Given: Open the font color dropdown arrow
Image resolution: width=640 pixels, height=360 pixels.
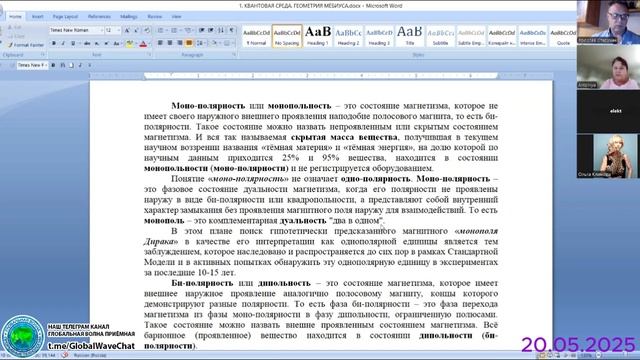Looking at the screenshot, I should [x=149, y=43].
